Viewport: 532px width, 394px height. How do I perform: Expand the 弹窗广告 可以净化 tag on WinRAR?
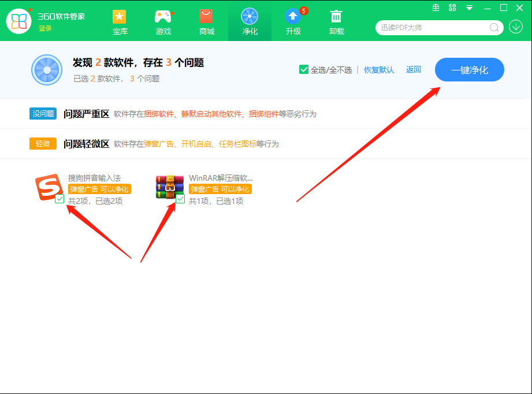[x=220, y=189]
